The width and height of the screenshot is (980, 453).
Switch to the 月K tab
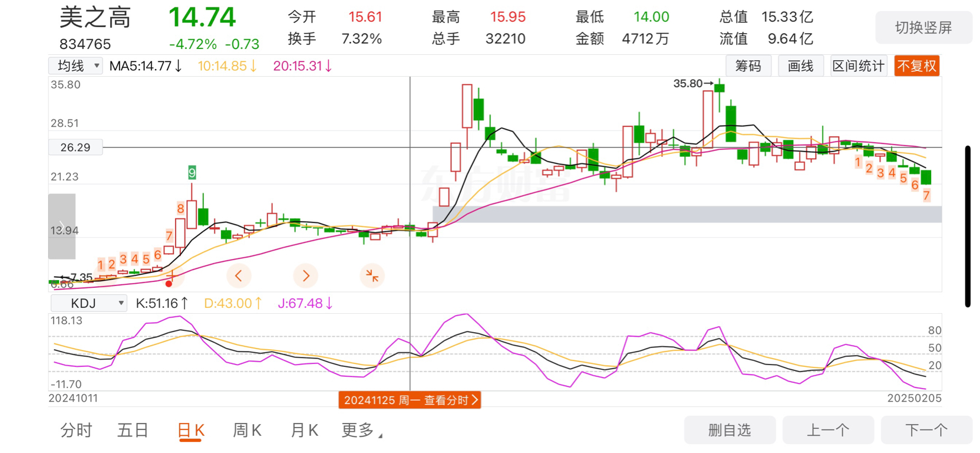coord(304,431)
